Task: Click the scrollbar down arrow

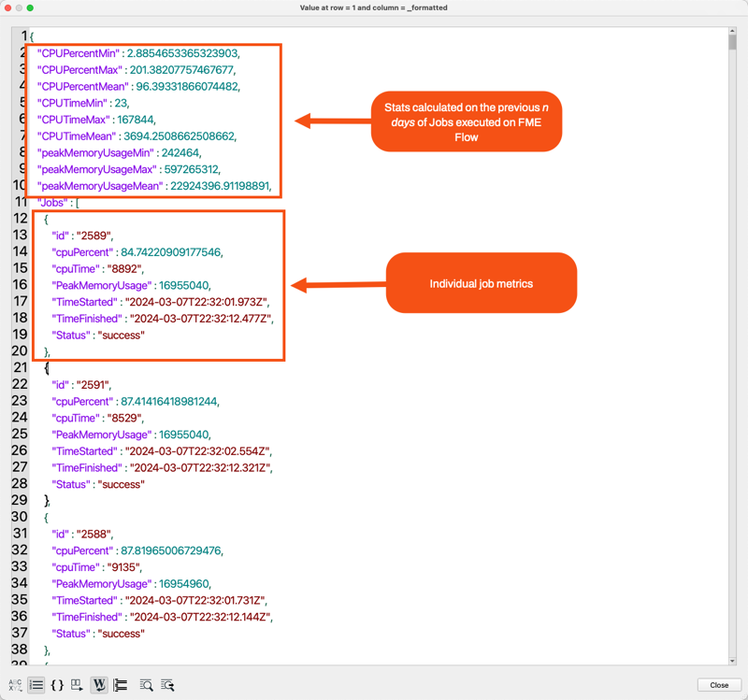Action: [732, 661]
